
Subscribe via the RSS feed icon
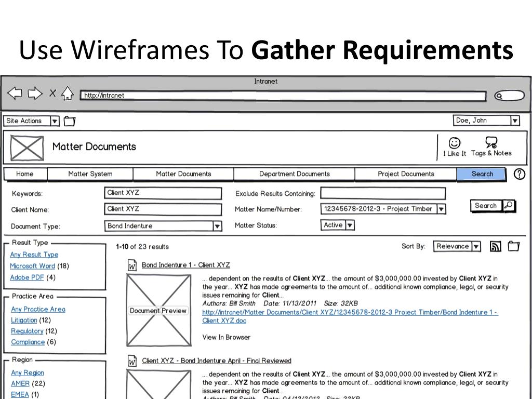tap(495, 246)
